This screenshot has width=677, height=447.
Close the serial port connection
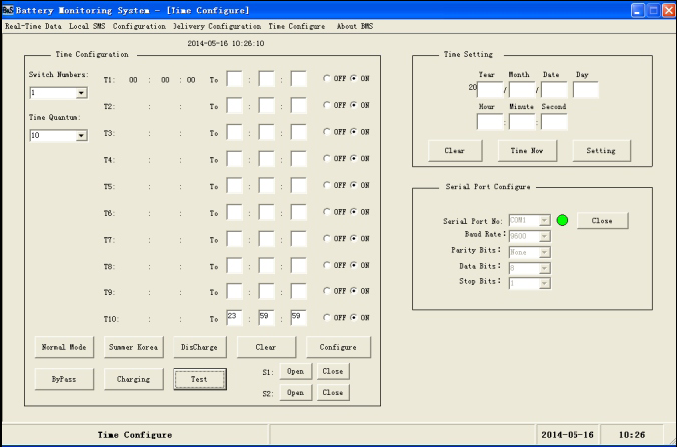[602, 220]
